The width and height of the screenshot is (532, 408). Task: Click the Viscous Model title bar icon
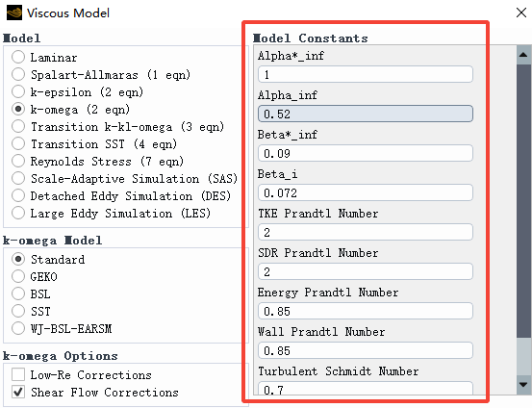[14, 13]
